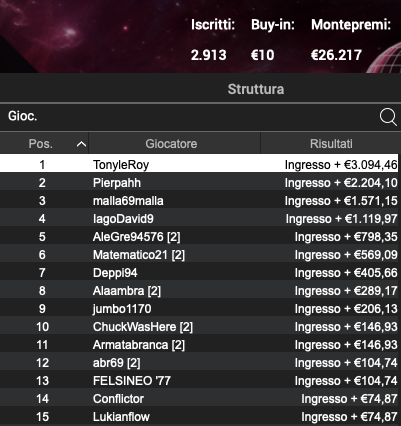The height and width of the screenshot is (426, 401).
Task: Highlight the Deppi94 player row
Action: tap(199, 273)
